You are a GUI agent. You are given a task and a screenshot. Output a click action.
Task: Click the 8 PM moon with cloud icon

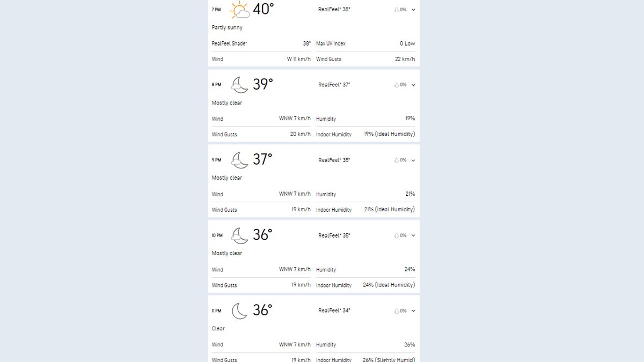point(239,85)
